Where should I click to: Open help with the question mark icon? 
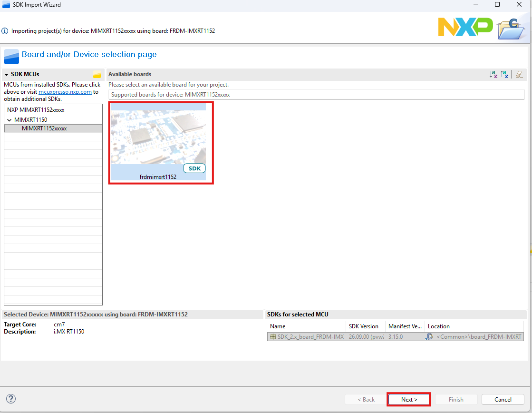tap(11, 399)
